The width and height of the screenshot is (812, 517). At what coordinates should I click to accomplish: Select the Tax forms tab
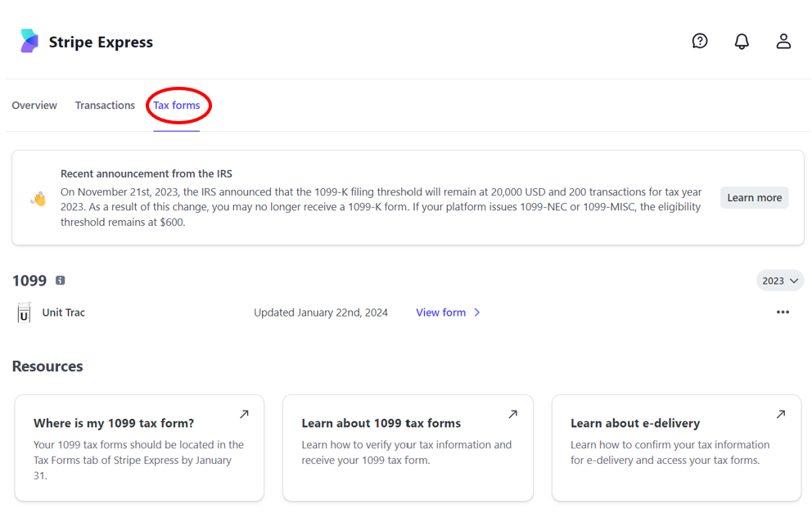[x=177, y=106]
